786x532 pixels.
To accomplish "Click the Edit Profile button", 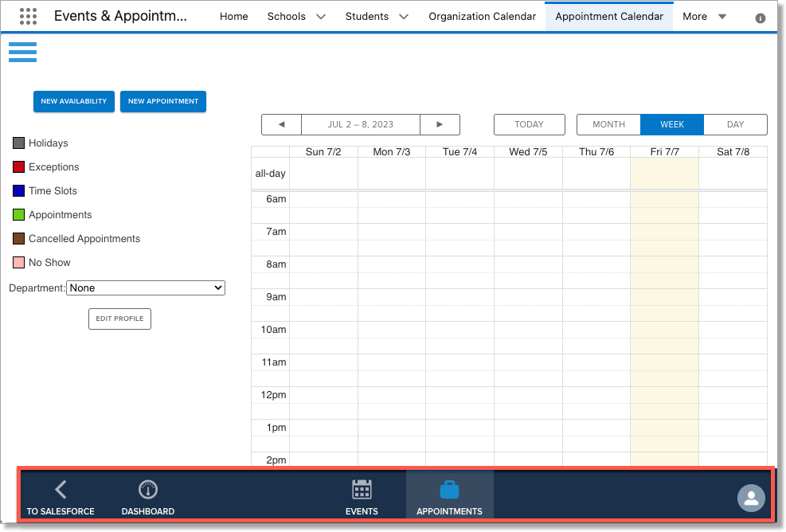I will [119, 319].
